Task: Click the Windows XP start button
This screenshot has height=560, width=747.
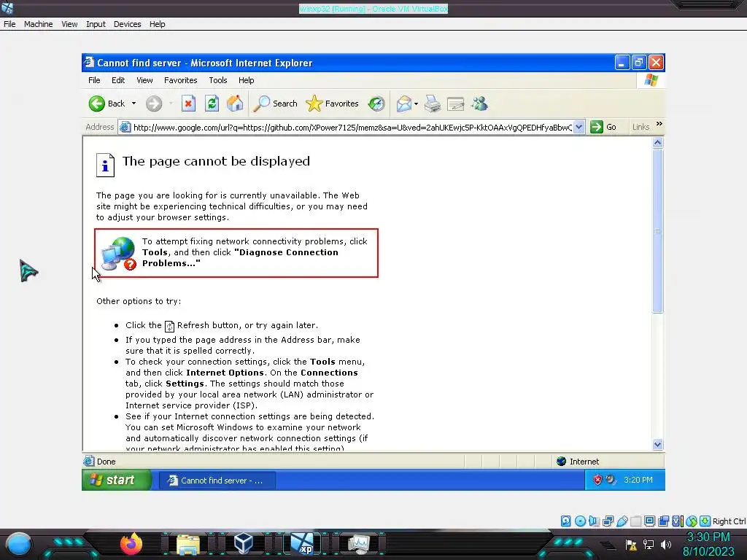Action: [x=117, y=480]
